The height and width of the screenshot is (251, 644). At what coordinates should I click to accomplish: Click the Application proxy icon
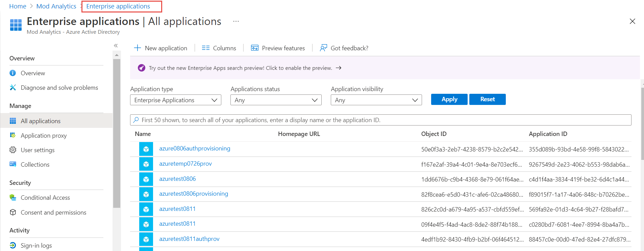13,135
